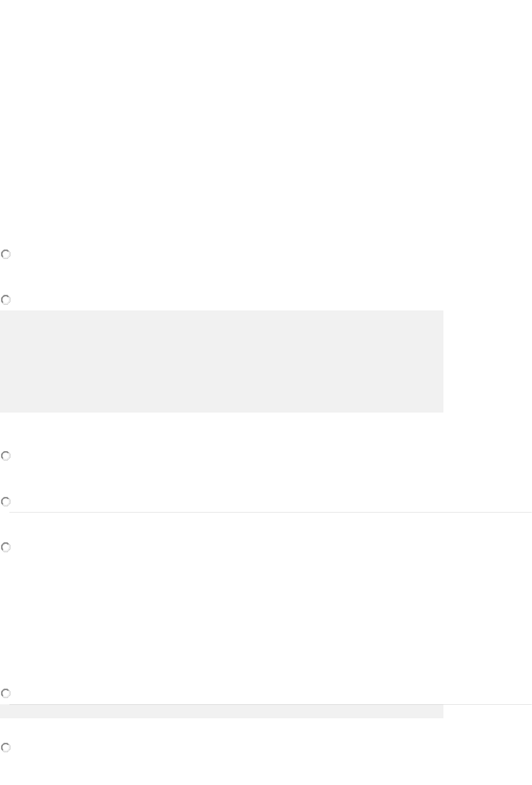
Task: Click inside the large gray box
Action: [x=221, y=362]
